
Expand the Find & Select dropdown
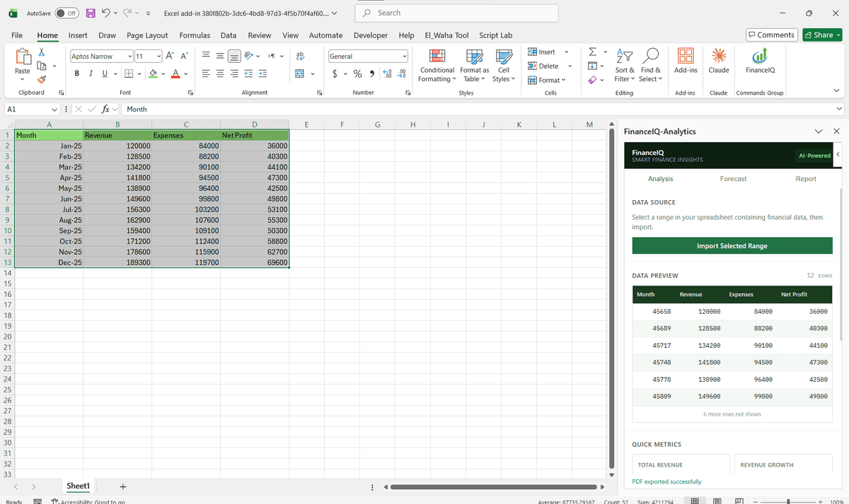coord(650,74)
